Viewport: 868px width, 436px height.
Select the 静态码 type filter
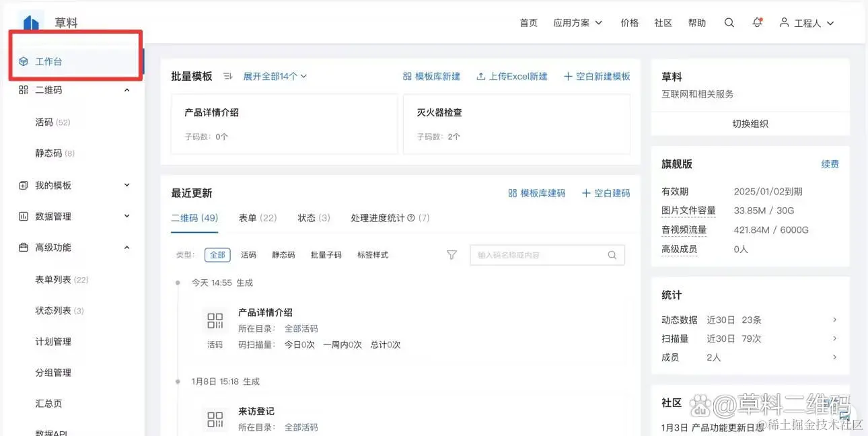(283, 255)
